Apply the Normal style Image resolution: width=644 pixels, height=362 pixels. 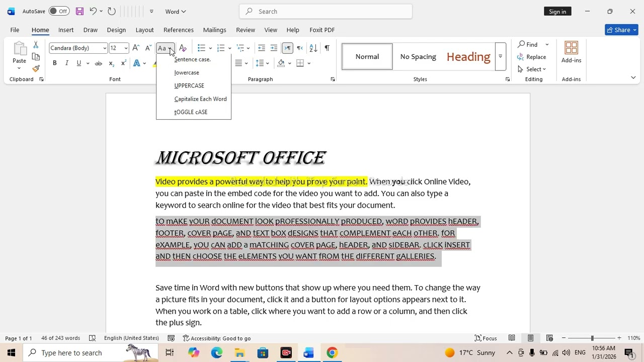(367, 56)
